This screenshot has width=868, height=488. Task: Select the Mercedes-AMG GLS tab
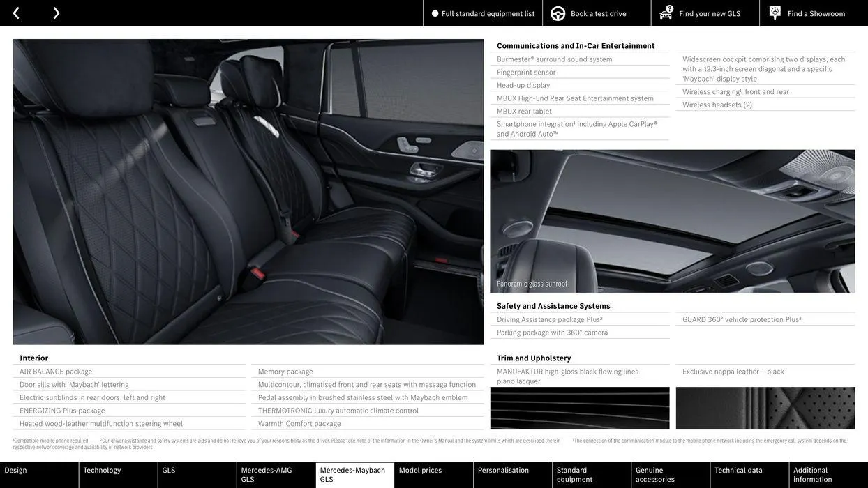click(x=276, y=473)
